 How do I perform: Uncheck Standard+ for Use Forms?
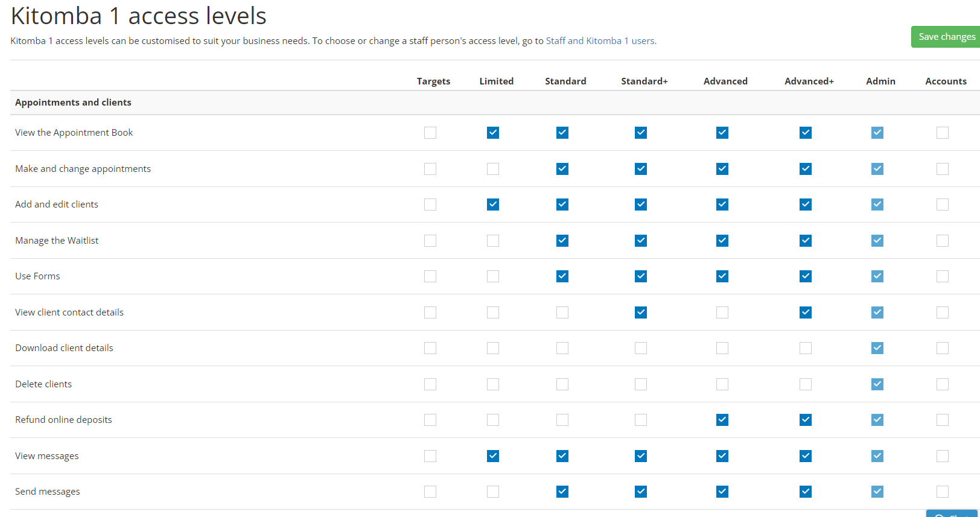point(641,276)
